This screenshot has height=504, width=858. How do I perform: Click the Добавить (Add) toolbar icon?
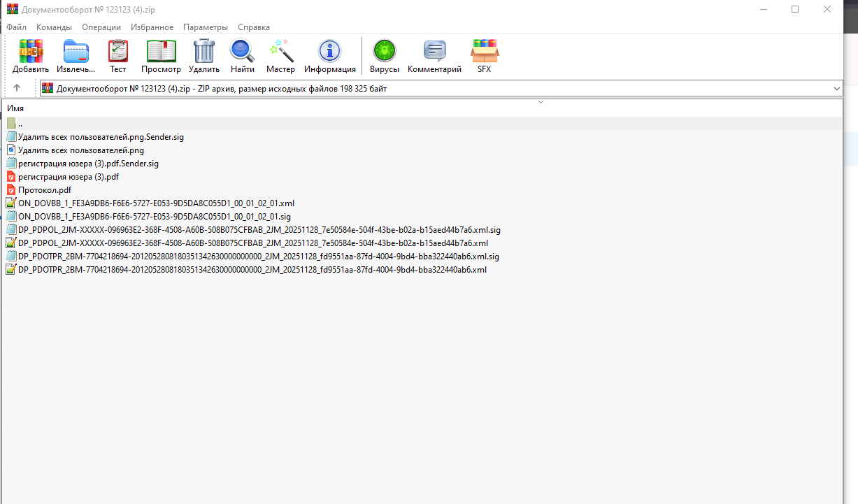(31, 51)
